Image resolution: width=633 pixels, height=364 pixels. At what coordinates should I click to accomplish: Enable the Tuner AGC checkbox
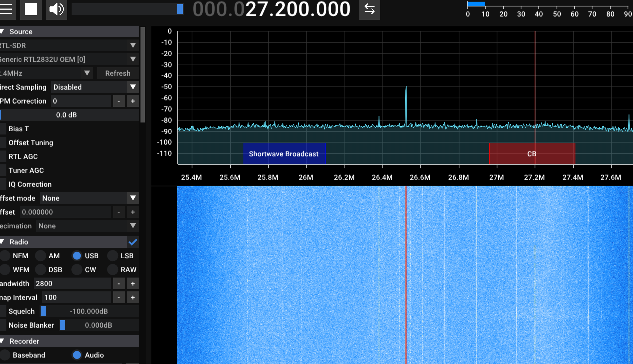3,170
